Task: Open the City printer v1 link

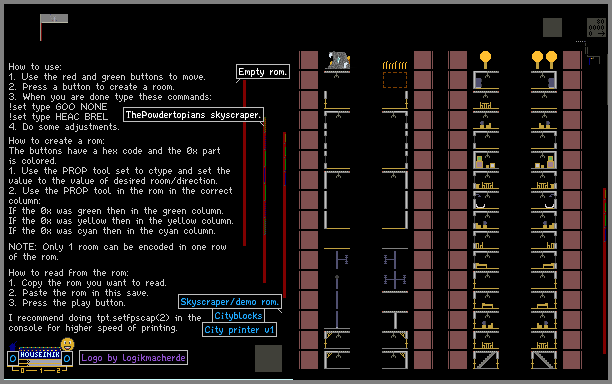Action: (x=239, y=330)
